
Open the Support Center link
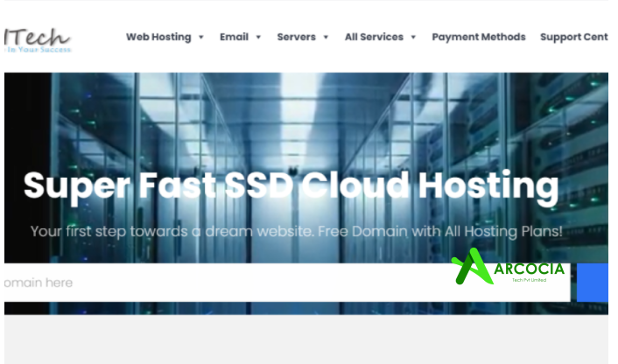(x=573, y=37)
